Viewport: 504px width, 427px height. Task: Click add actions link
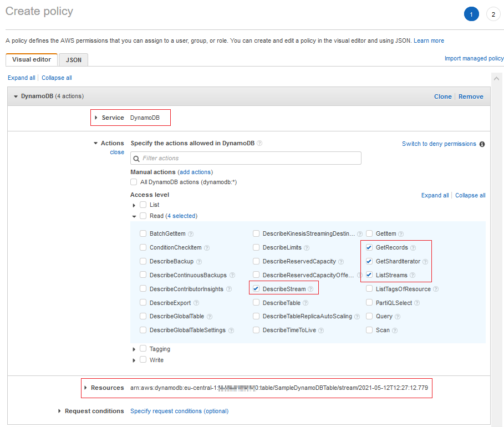(195, 172)
